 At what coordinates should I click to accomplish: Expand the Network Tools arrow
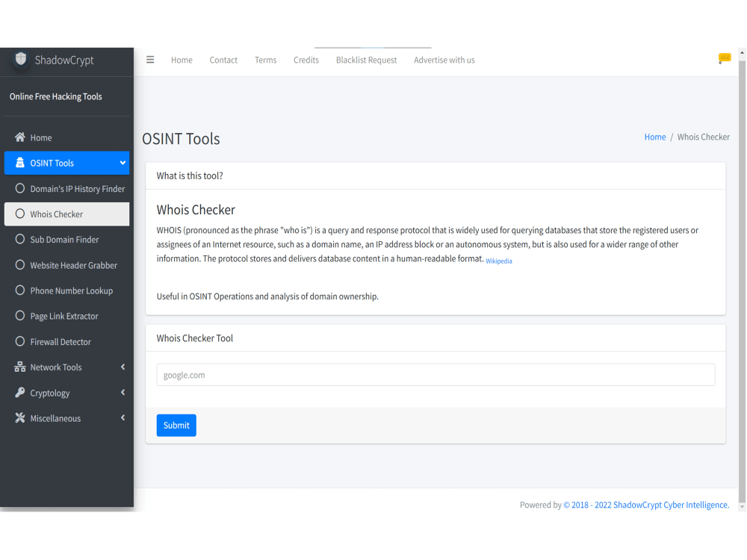click(x=123, y=367)
